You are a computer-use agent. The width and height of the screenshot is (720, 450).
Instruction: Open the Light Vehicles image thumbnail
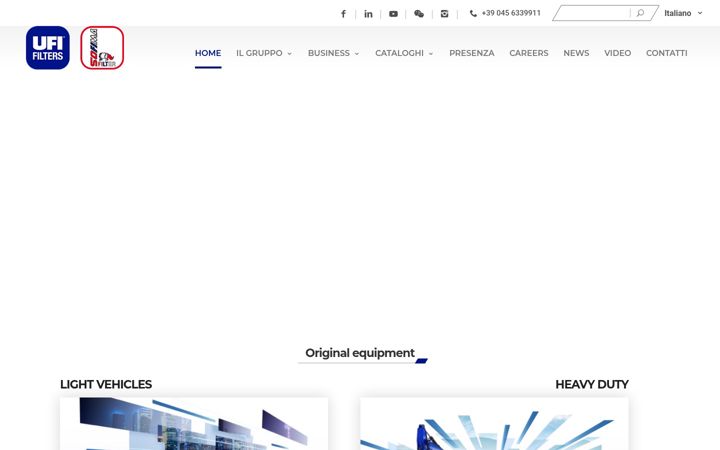click(x=194, y=424)
